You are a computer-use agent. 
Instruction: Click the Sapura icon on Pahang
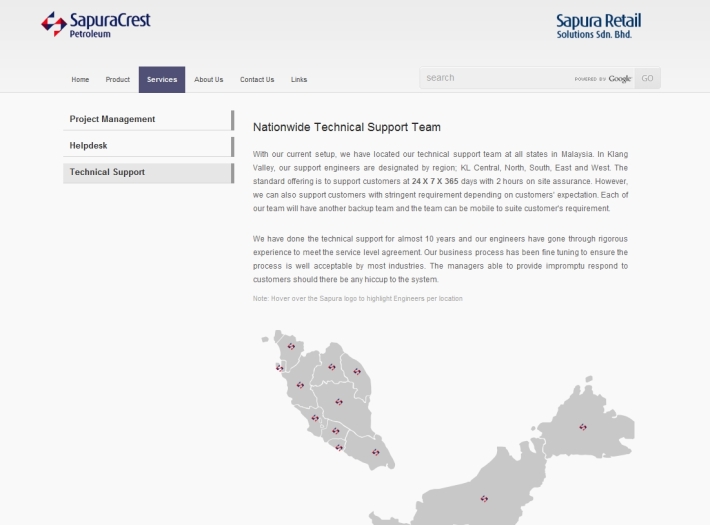click(339, 402)
